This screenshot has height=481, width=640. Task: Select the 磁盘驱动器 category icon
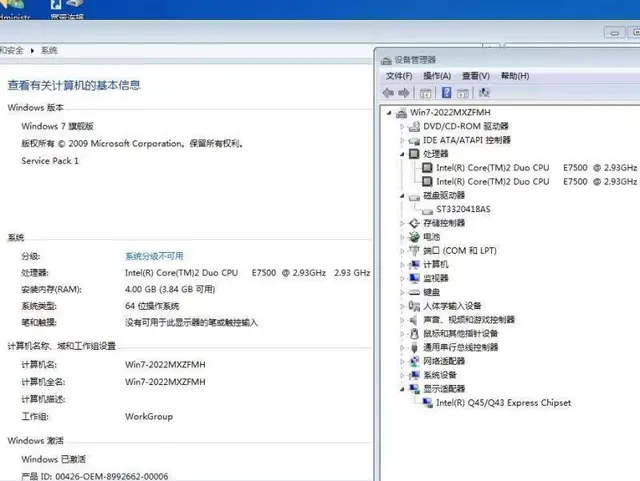414,197
